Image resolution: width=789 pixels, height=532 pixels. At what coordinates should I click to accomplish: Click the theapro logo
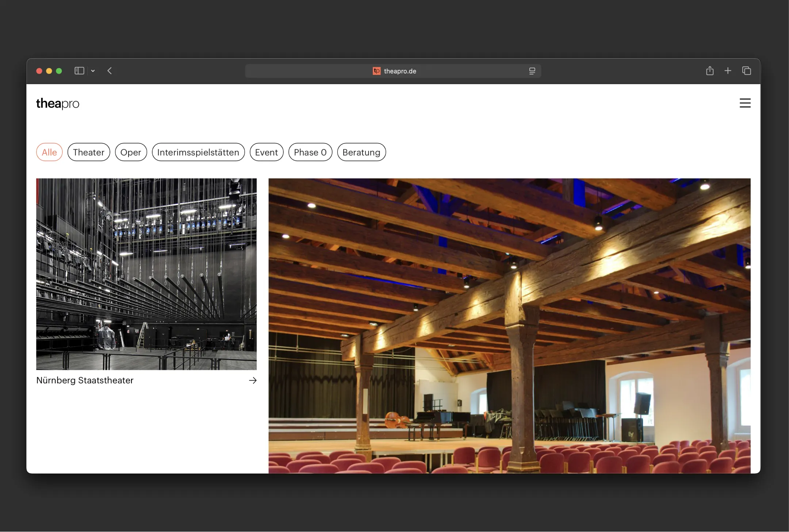pyautogui.click(x=58, y=103)
